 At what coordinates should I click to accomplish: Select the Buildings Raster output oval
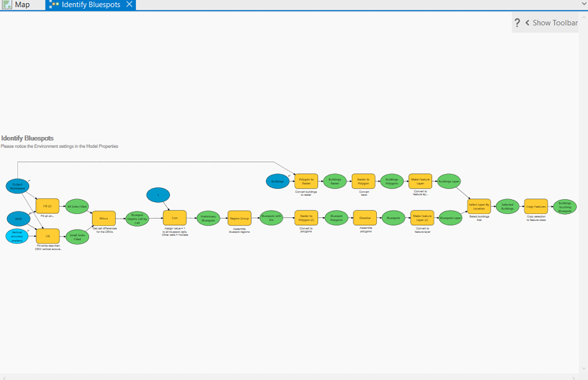[x=335, y=181]
